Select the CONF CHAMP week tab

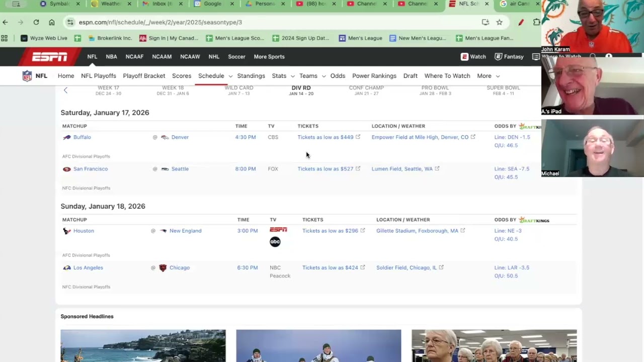click(x=366, y=90)
